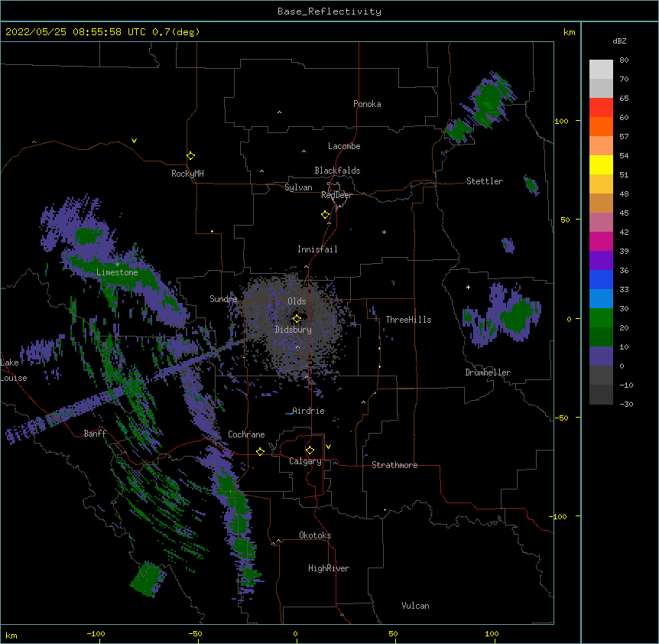This screenshot has width=659, height=644.
Task: Click the Base_Reflectivity title text
Action: 329,11
